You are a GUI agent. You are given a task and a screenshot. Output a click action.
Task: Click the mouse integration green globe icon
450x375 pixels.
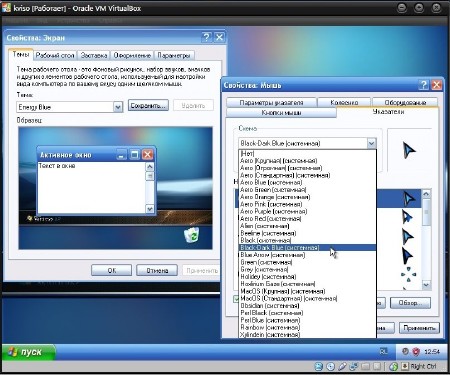click(x=394, y=366)
